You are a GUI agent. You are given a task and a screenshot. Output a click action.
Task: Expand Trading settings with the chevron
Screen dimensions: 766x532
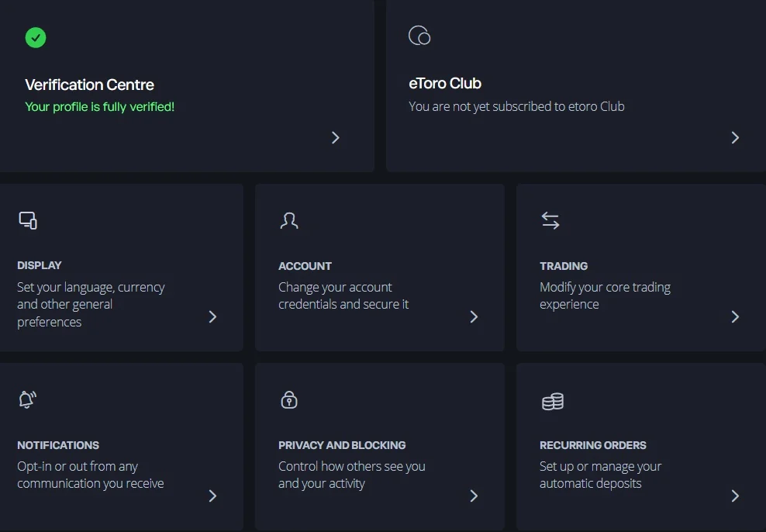click(x=735, y=316)
